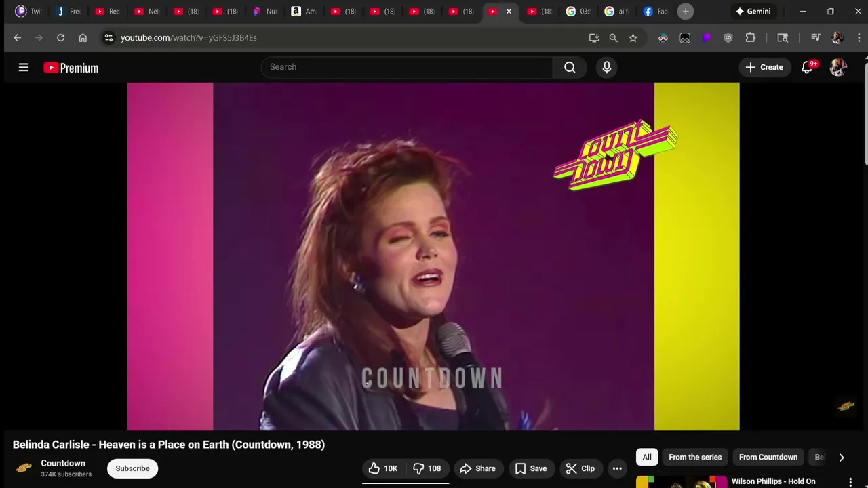Image resolution: width=868 pixels, height=488 pixels.
Task: Open the zoom level indicator
Action: tap(614, 38)
